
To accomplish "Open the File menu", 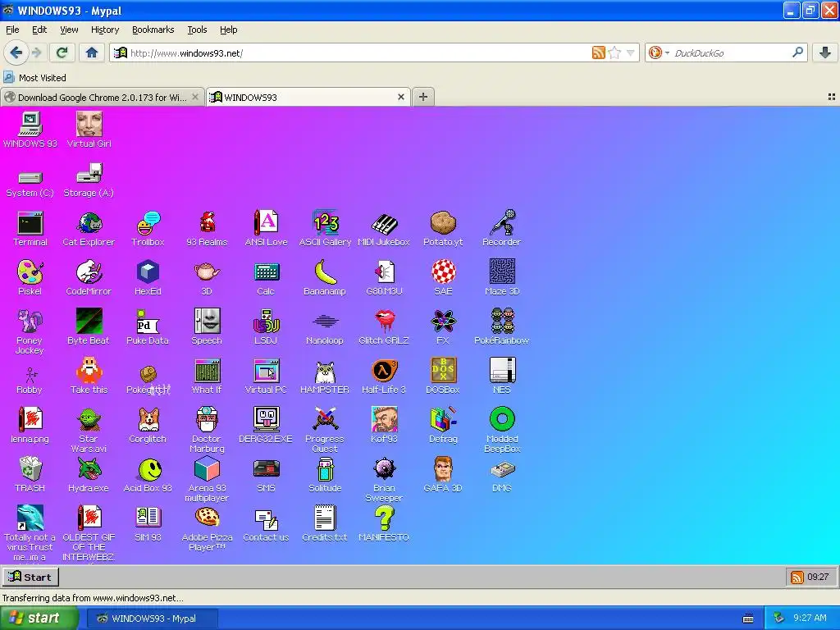I will coord(12,30).
